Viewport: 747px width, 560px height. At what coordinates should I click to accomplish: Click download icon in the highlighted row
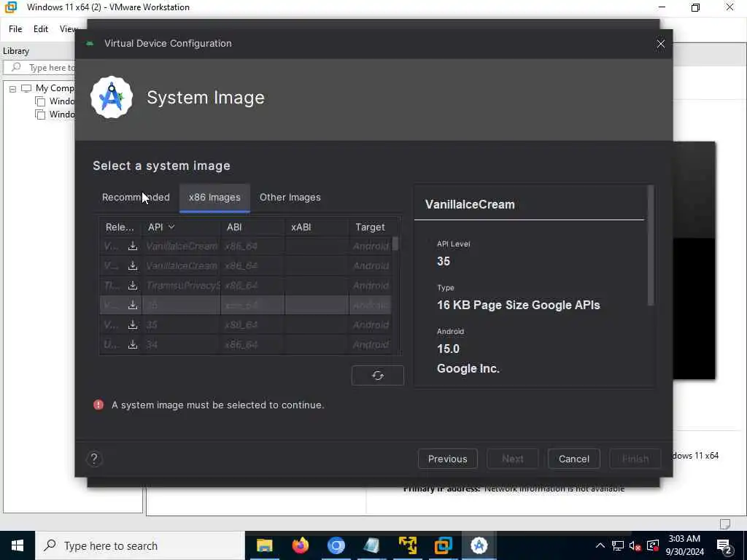click(133, 306)
